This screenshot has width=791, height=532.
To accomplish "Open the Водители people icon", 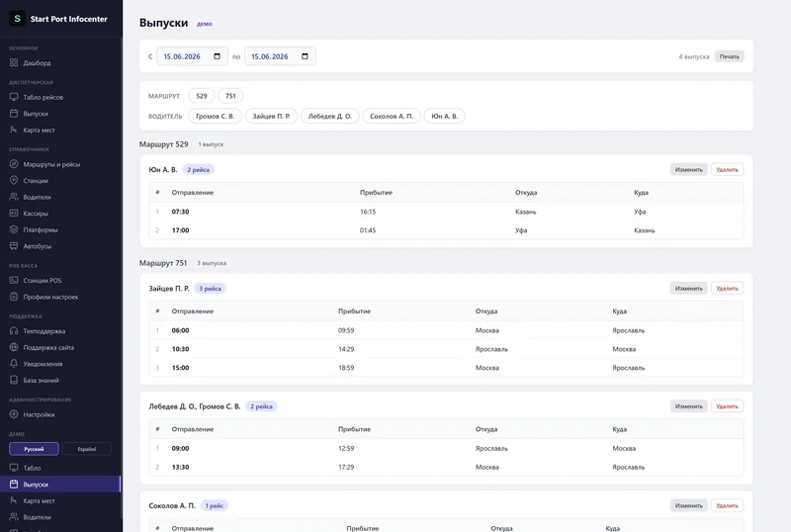I will [x=14, y=197].
